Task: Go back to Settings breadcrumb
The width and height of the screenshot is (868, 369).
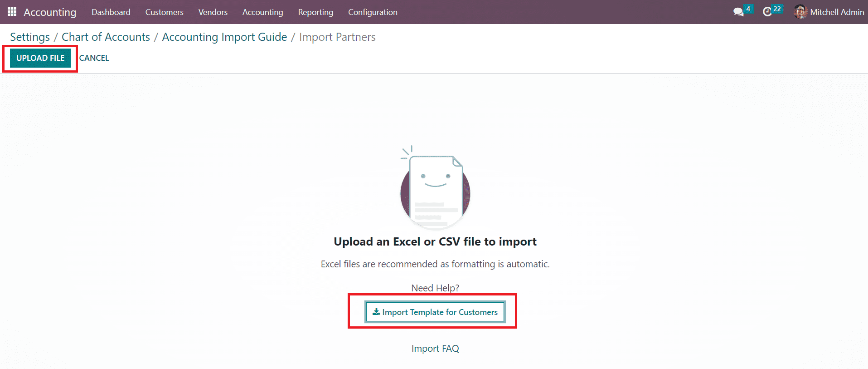Action: tap(30, 37)
